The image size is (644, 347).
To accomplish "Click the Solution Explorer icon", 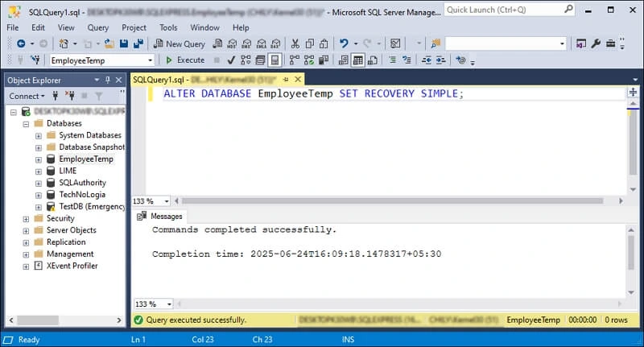I will 581,43.
